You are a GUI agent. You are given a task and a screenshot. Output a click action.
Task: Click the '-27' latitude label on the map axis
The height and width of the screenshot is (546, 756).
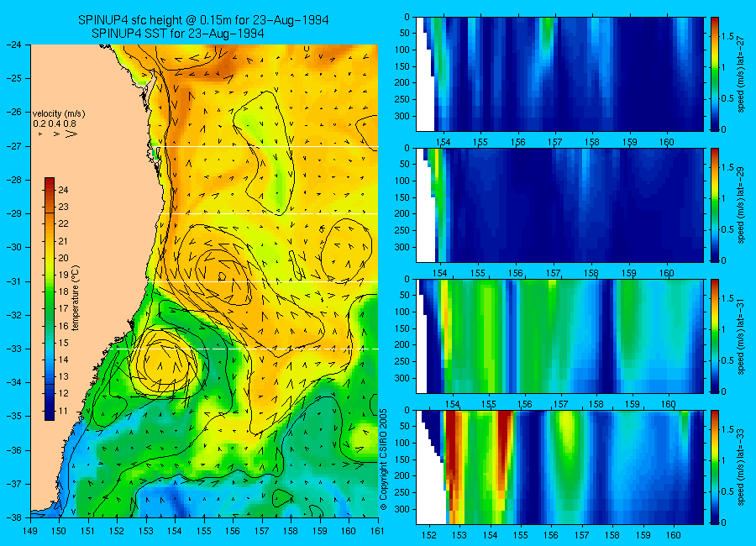point(13,145)
